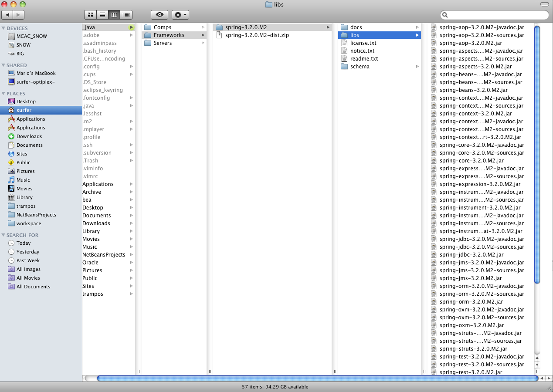Select license.txt file
Screen dimensions: 553x392
coord(380,43)
